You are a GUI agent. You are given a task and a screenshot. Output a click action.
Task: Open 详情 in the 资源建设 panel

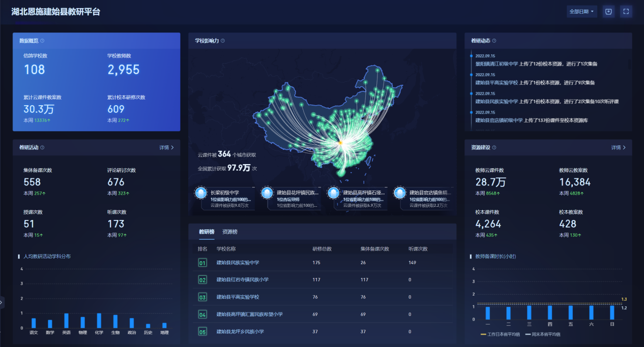click(618, 147)
